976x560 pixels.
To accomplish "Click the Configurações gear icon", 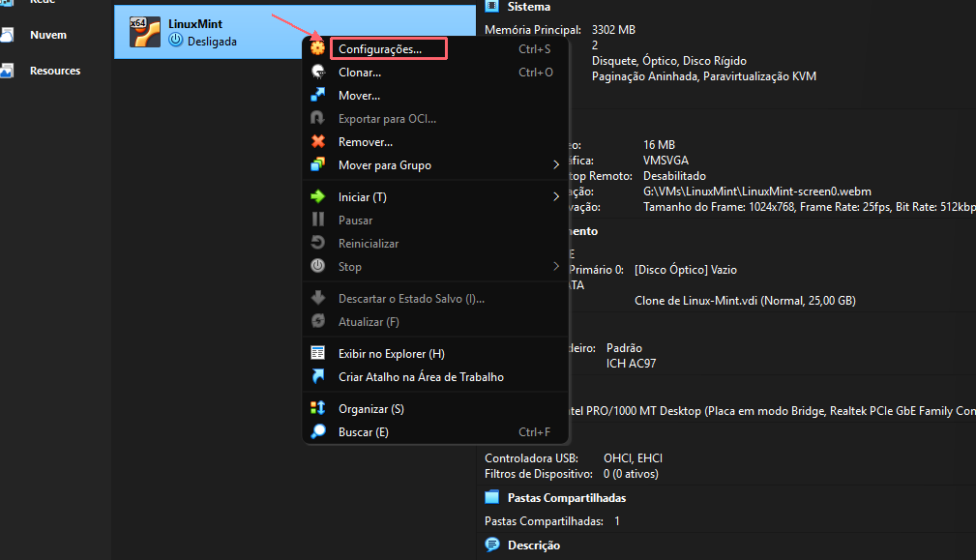I will coord(318,48).
